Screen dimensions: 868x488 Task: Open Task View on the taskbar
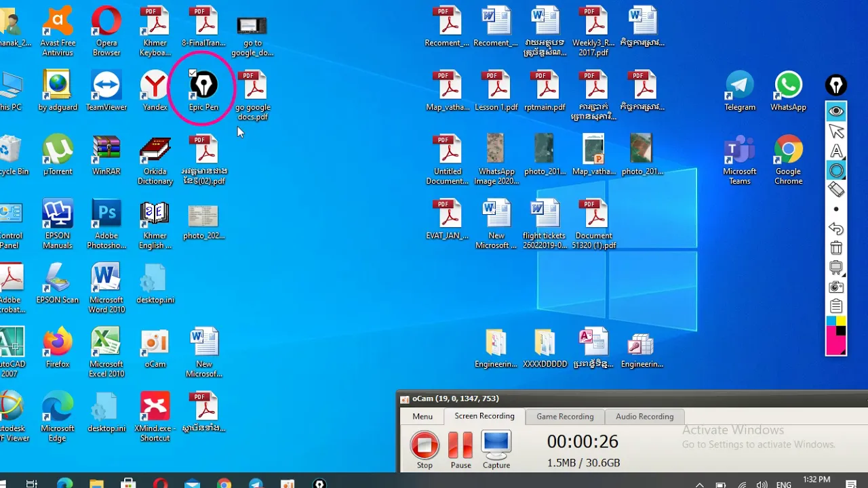click(x=31, y=483)
